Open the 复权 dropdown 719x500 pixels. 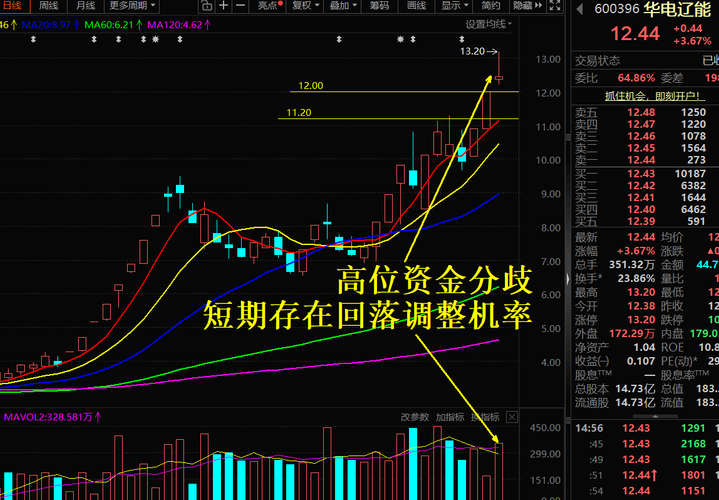point(305,6)
